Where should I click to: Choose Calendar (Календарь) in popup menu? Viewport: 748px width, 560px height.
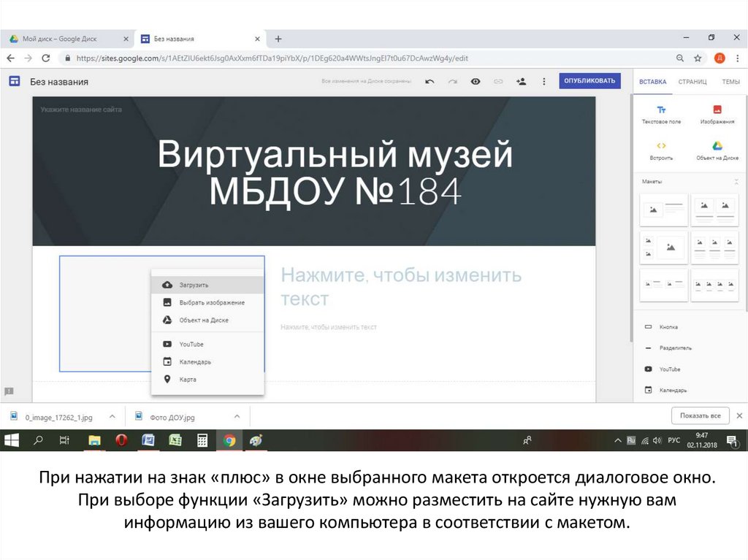click(207, 361)
